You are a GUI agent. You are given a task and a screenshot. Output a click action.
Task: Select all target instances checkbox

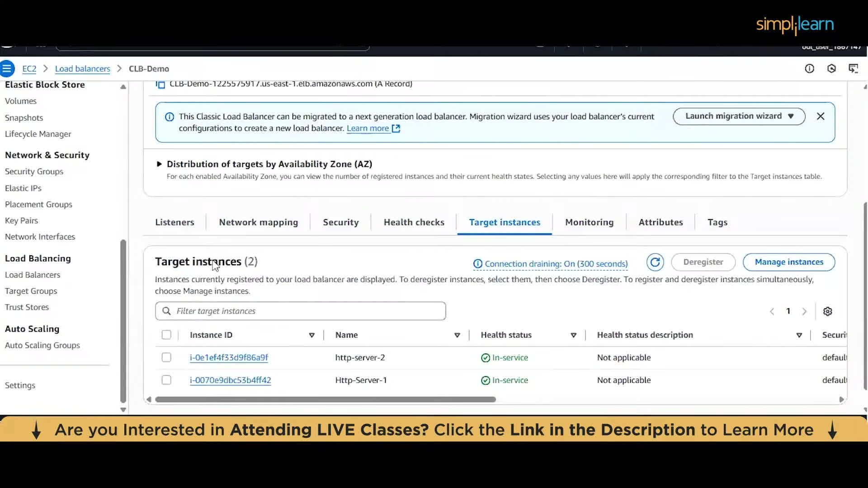(166, 335)
